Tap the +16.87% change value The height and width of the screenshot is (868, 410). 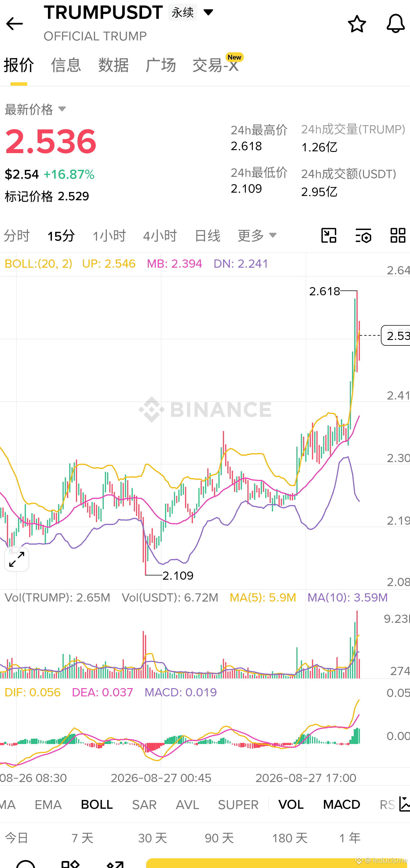(69, 175)
